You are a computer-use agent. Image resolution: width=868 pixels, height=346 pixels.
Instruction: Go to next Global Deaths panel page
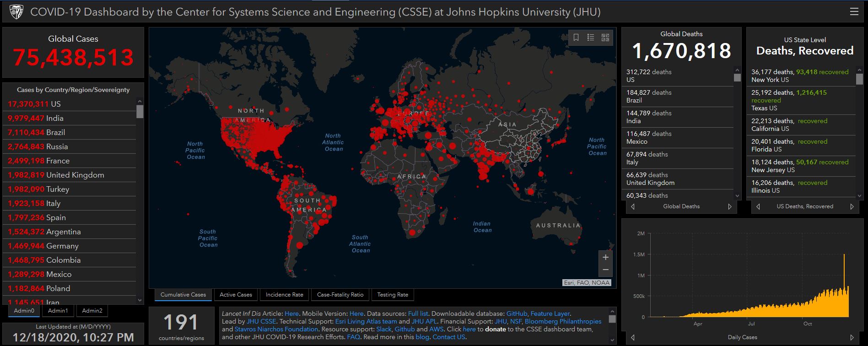pyautogui.click(x=730, y=206)
